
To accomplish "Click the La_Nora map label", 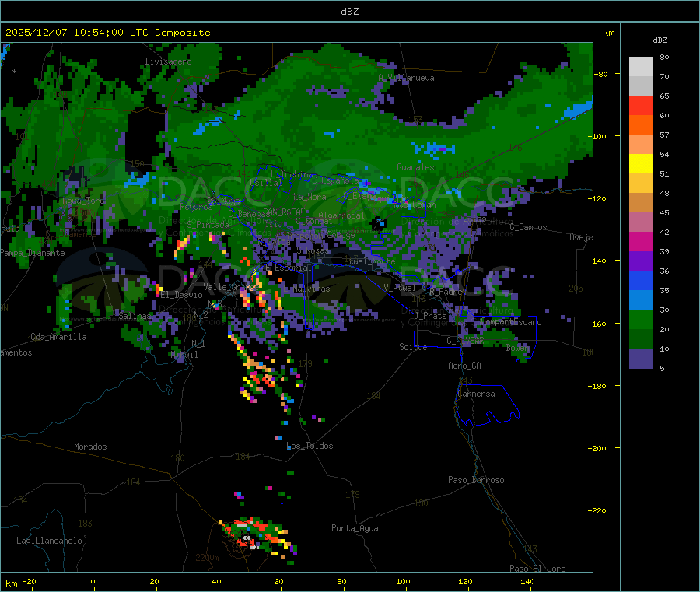I will [x=310, y=197].
